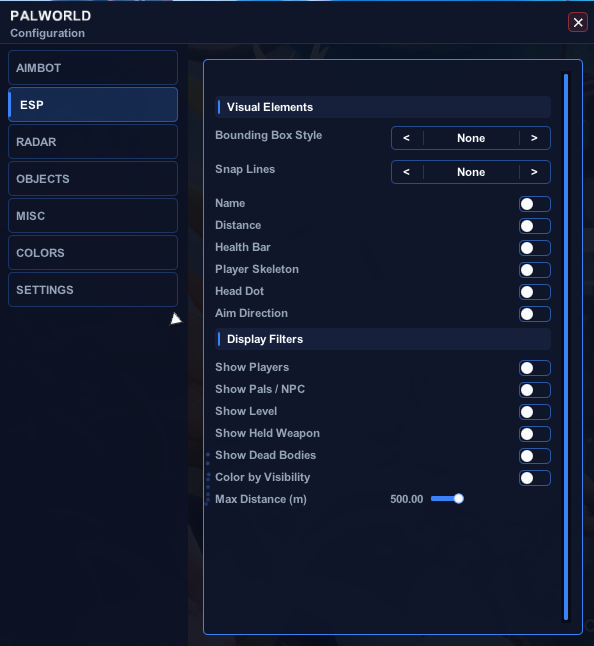Image resolution: width=594 pixels, height=646 pixels.
Task: Click the Snap Lines label
Action: click(245, 169)
